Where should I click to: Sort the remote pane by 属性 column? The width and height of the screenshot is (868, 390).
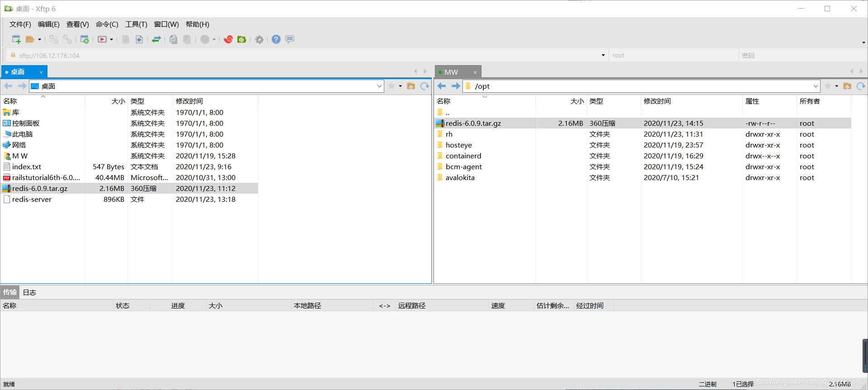pyautogui.click(x=769, y=101)
